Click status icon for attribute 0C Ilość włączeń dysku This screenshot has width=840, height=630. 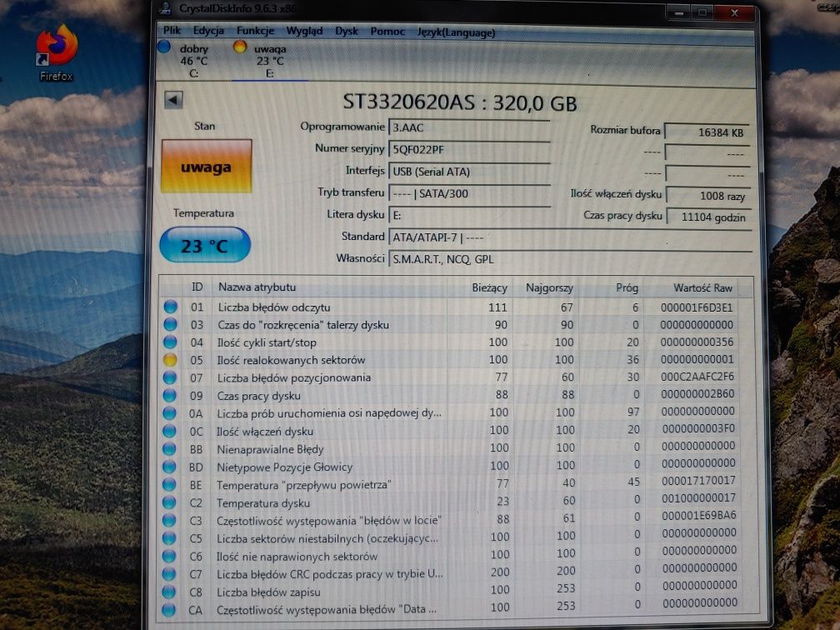point(169,431)
